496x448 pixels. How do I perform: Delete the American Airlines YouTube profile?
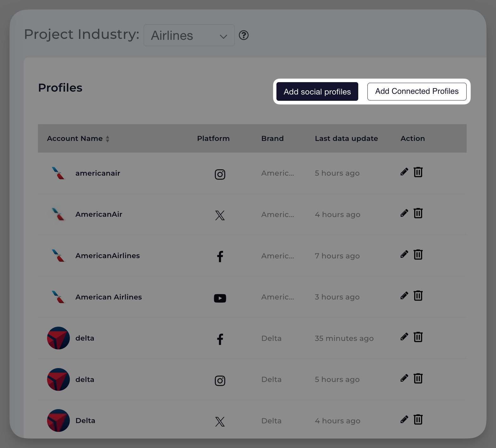[x=418, y=295]
